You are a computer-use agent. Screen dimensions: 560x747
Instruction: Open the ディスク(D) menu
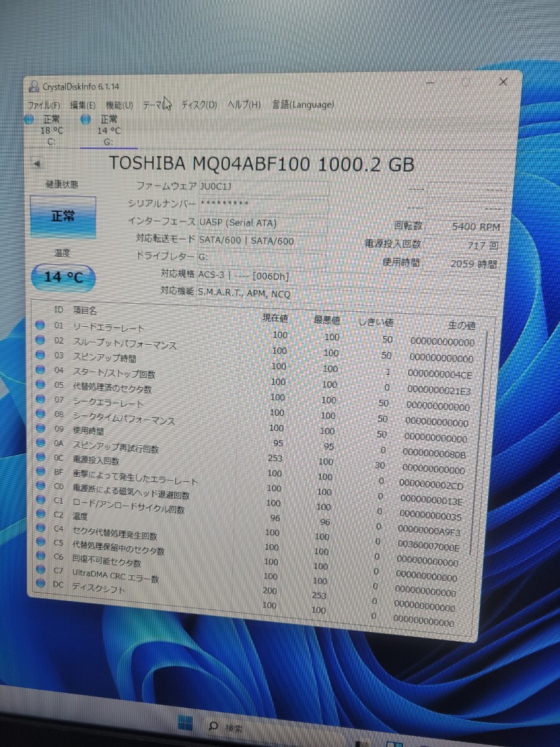coord(199,105)
